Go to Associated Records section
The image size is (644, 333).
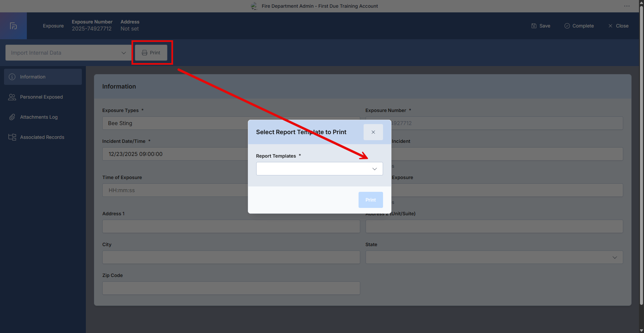tap(42, 137)
